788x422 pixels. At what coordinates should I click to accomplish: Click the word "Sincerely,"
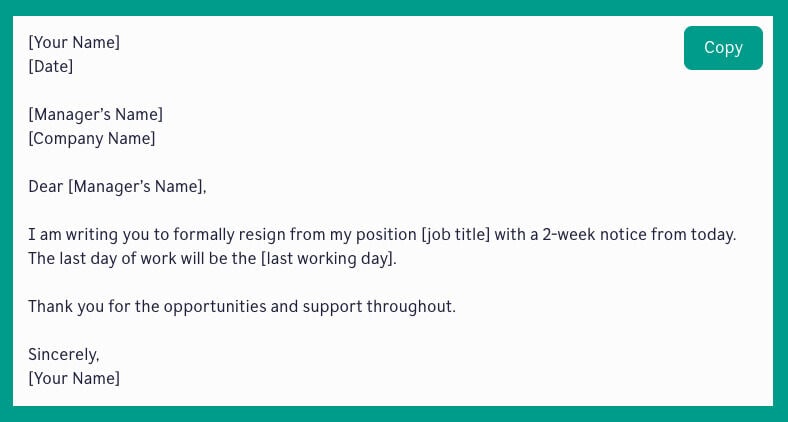click(64, 354)
